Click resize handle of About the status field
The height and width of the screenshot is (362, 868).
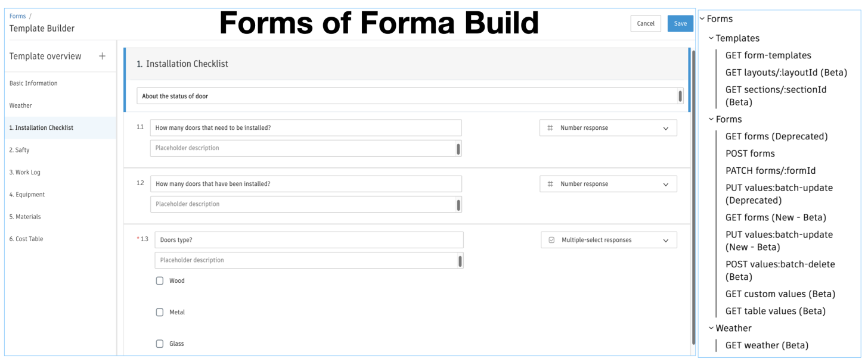(680, 96)
